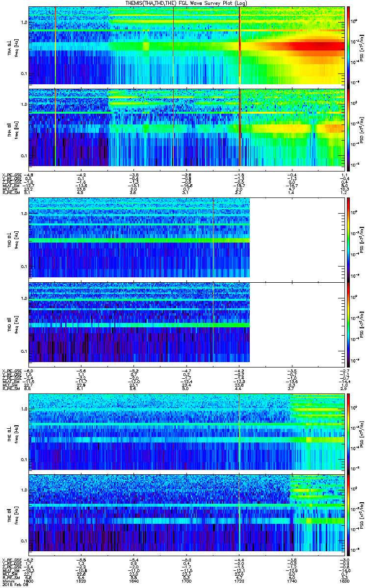This screenshot has width=368, height=588.
Task: Click the X_RE_GSE row label under the THA panels
Action: click(x=11, y=175)
